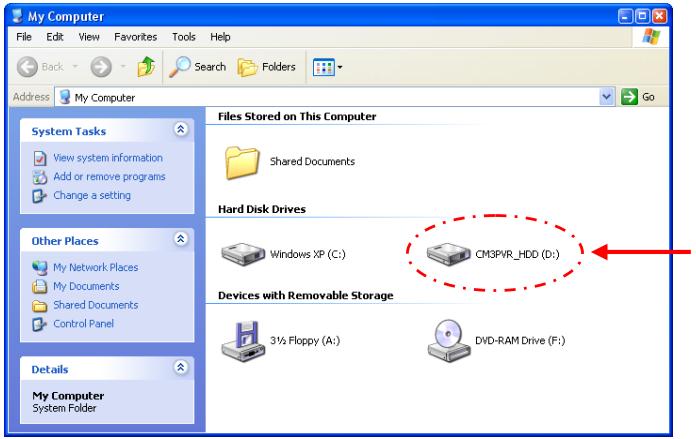Screen dimensions: 696x439
Task: Click the View system information icon
Action: (x=40, y=158)
